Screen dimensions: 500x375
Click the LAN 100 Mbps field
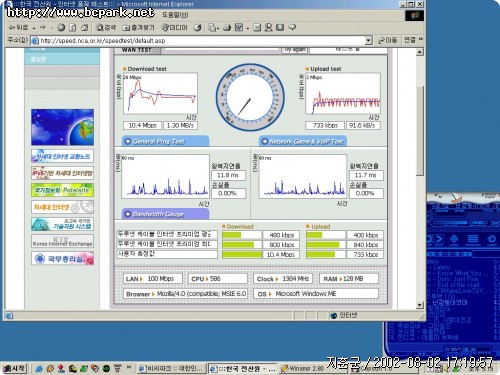(x=153, y=279)
